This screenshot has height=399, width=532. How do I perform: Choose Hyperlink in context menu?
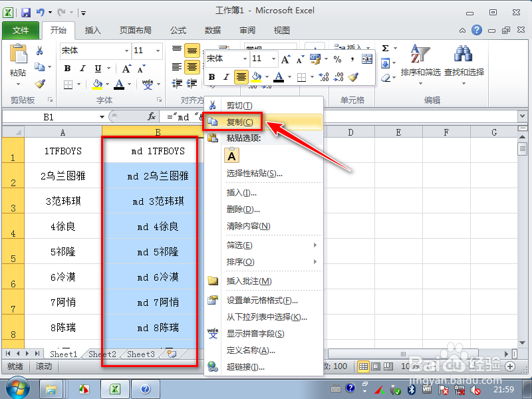tap(263, 367)
